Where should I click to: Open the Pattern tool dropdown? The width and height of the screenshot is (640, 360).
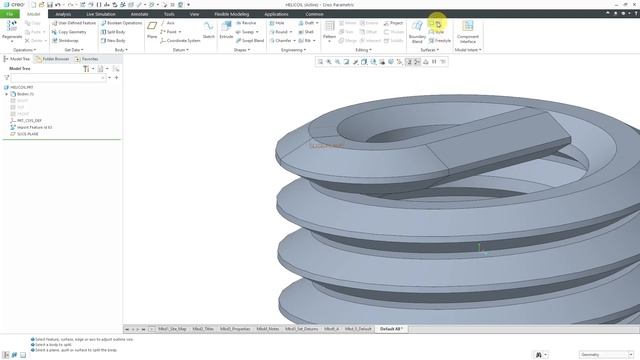pos(329,41)
